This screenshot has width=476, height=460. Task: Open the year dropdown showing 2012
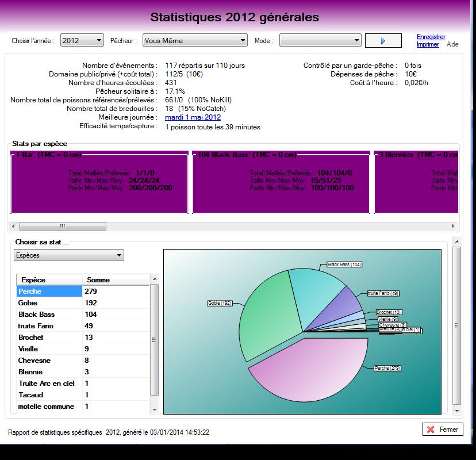click(x=82, y=40)
